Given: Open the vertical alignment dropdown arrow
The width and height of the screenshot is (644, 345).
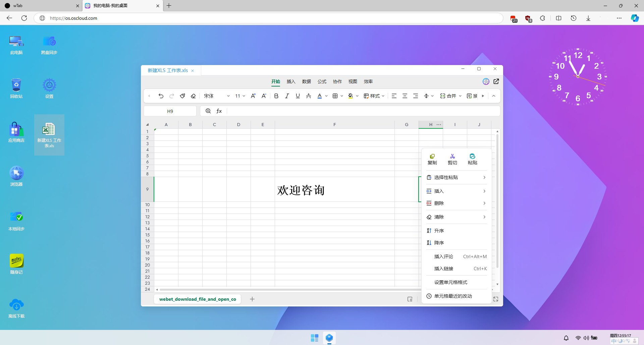Looking at the screenshot, I should [433, 96].
